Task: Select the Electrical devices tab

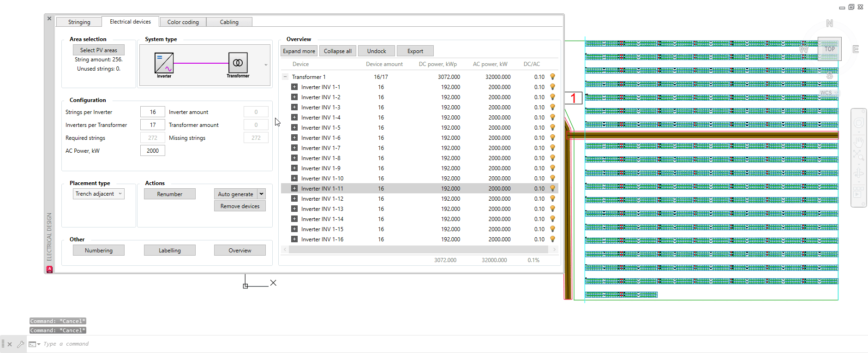Action: [x=130, y=21]
